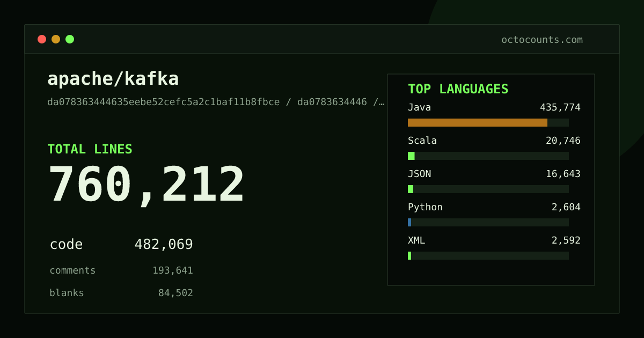Click the 84,502 blanks value
Viewport: 644px width, 338px height.
tap(175, 293)
